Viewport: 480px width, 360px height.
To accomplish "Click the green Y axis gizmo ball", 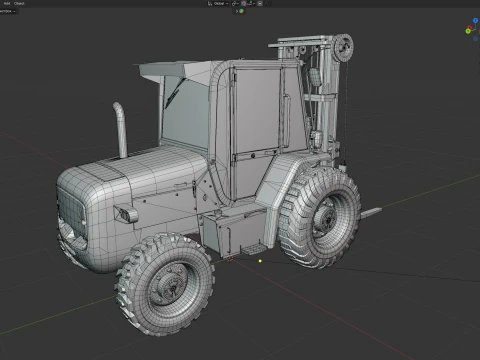I will pos(468,31).
